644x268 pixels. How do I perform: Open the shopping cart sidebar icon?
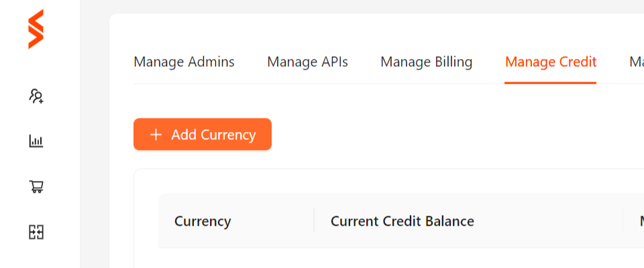pos(36,187)
